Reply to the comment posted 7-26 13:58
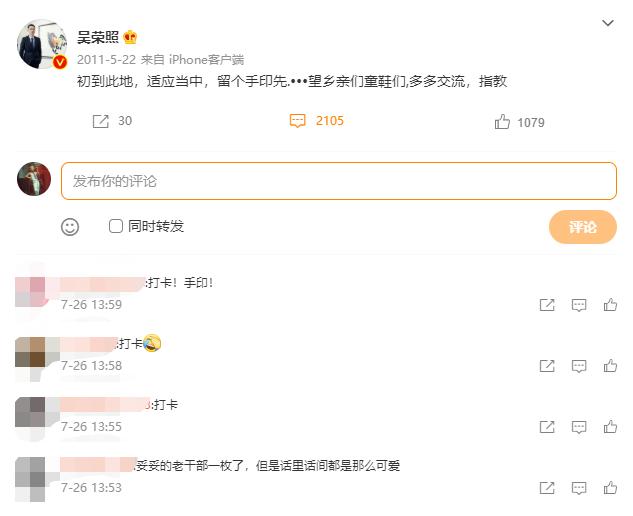The width and height of the screenshot is (633, 516). (578, 366)
